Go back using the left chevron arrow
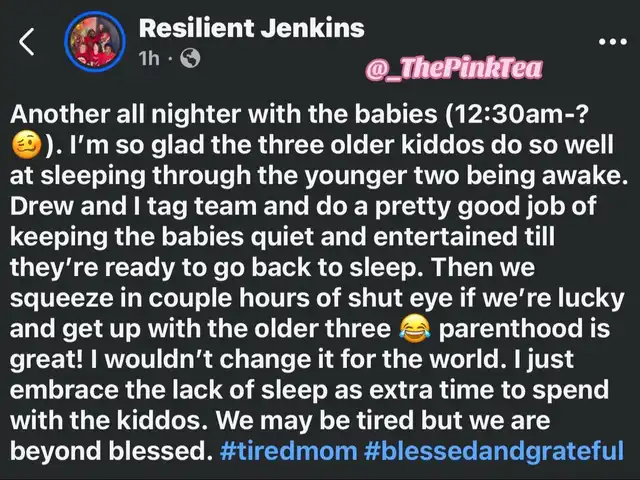Image resolution: width=640 pixels, height=480 pixels. click(x=27, y=42)
